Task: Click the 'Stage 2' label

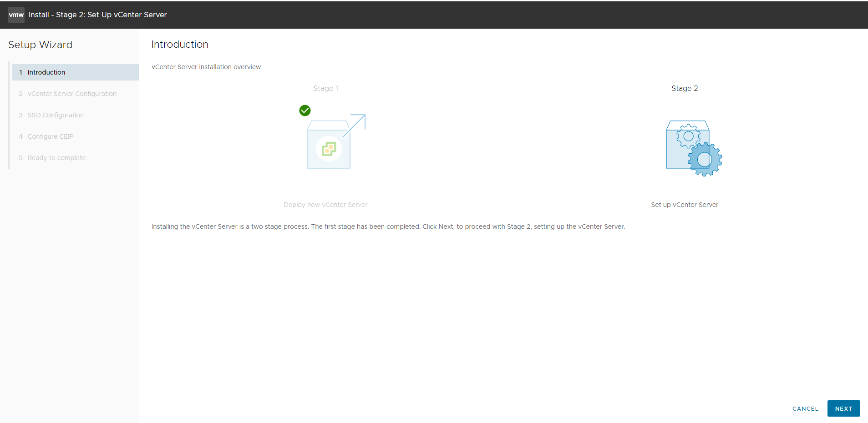Action: [685, 88]
